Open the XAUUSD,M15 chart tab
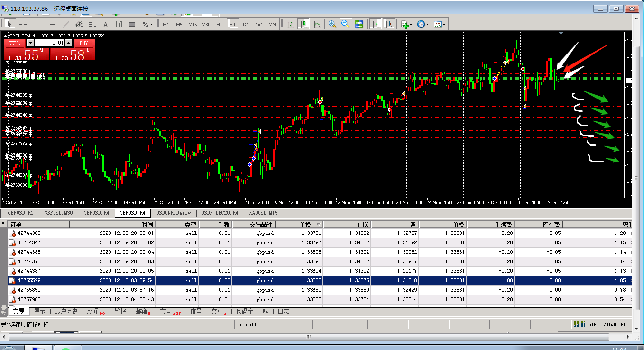The width and height of the screenshot is (644, 350). (263, 213)
